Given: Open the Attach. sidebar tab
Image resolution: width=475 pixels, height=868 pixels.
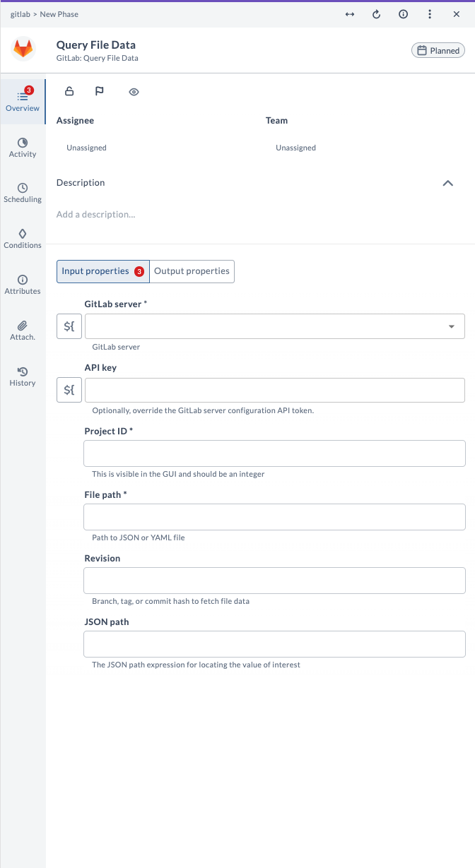Looking at the screenshot, I should pos(23,331).
